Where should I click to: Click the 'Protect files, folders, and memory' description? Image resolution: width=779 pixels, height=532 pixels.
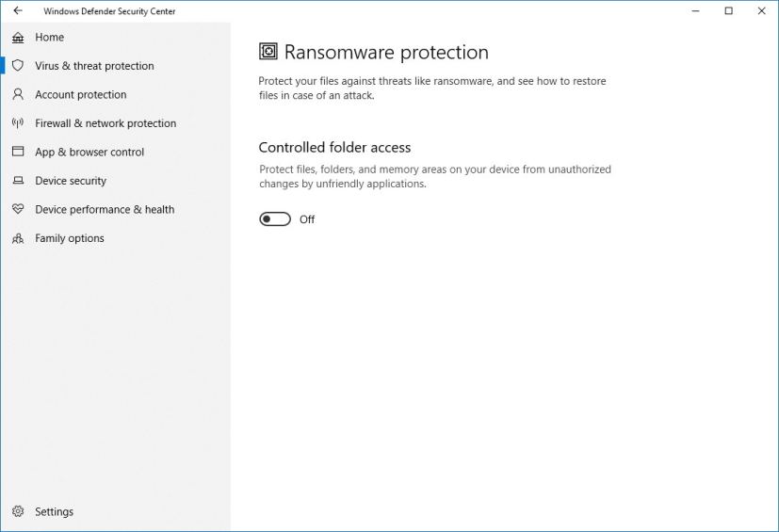click(435, 176)
